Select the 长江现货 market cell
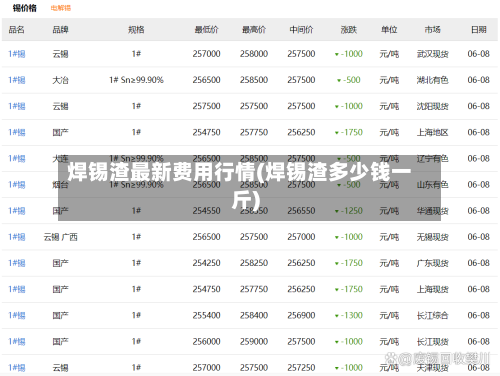Screen dimensions: 500x376 tap(432, 342)
